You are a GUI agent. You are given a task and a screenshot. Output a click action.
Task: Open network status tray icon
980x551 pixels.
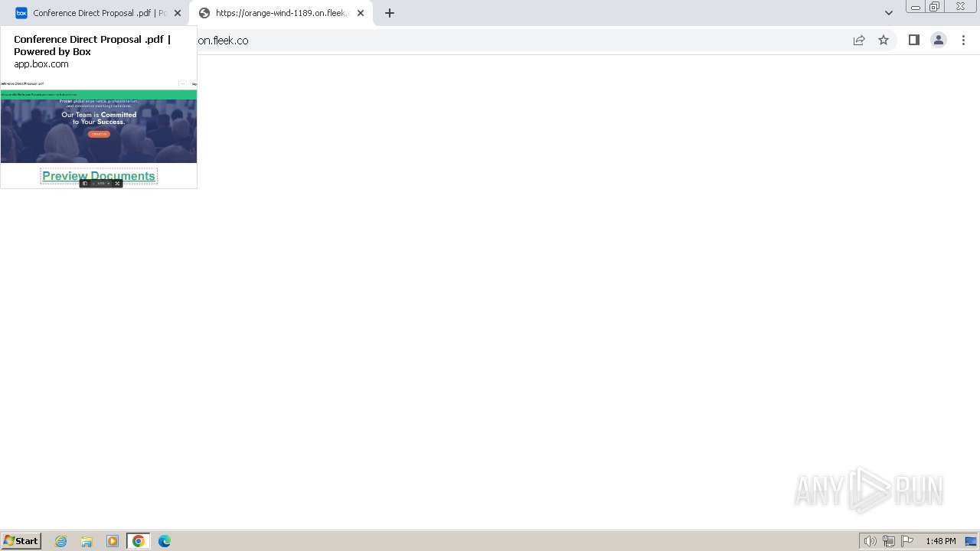[889, 541]
